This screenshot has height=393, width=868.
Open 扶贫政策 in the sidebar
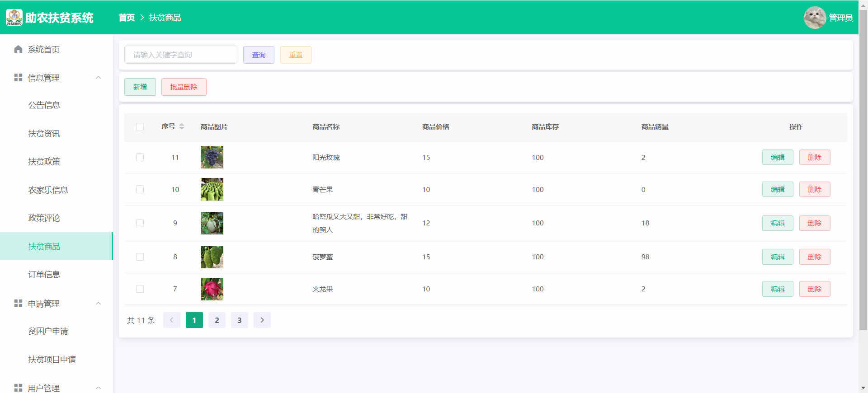[57, 162]
